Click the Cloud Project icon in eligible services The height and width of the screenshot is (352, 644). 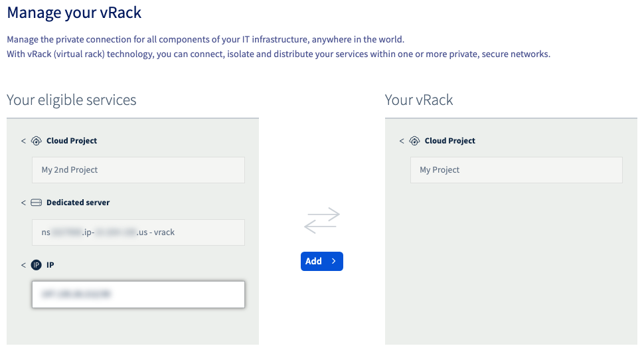tap(36, 141)
